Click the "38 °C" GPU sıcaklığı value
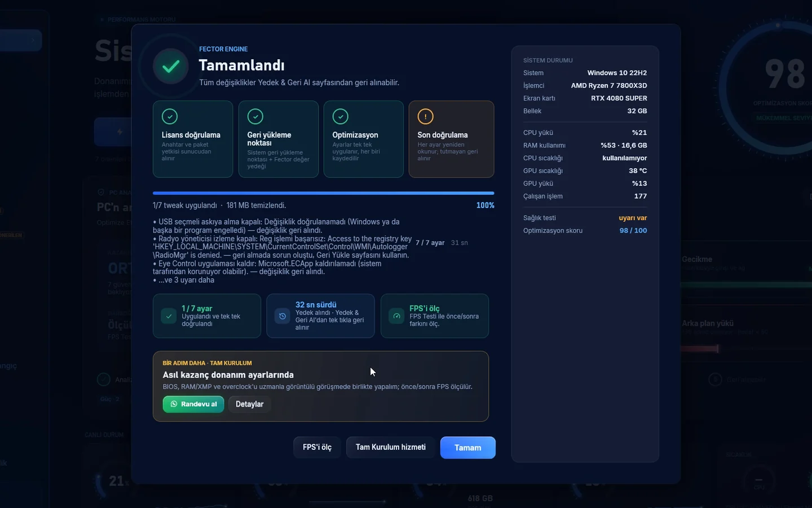Image resolution: width=812 pixels, height=508 pixels. coord(638,171)
